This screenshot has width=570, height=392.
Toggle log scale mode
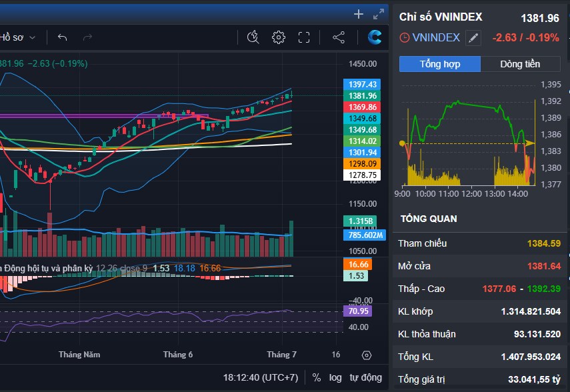335,378
